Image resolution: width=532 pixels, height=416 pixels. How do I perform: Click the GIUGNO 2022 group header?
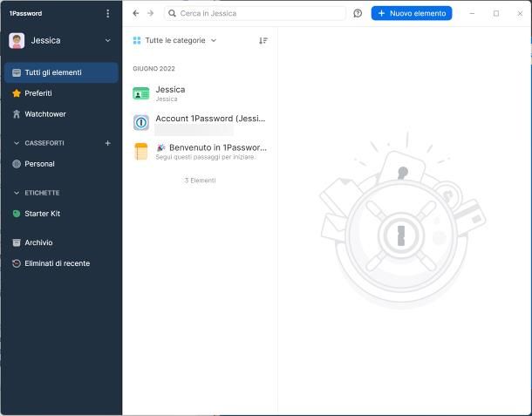(154, 69)
